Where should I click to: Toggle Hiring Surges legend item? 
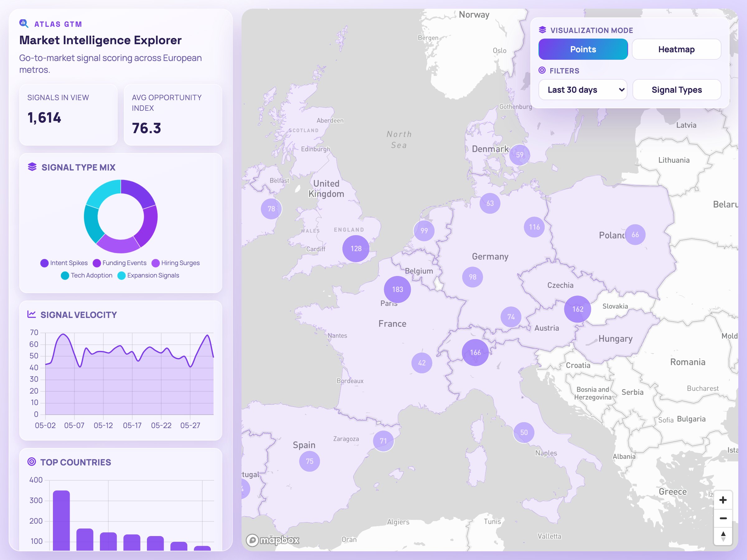[x=176, y=263]
